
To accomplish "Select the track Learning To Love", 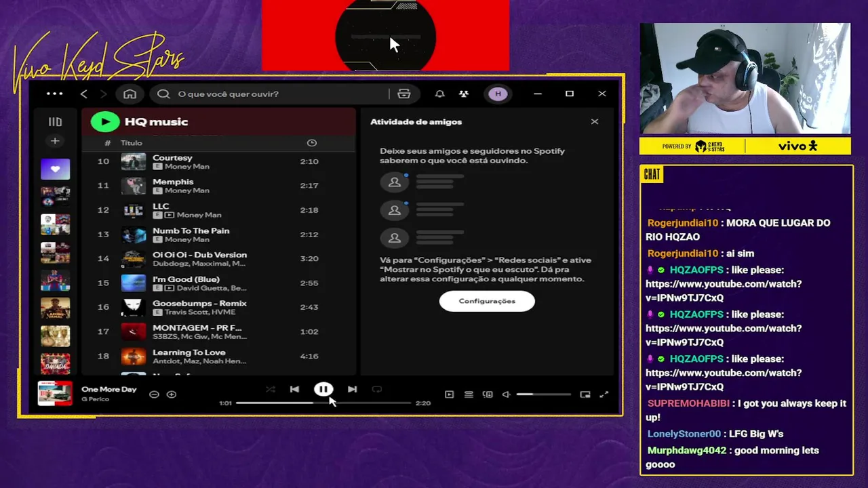I will (x=218, y=356).
